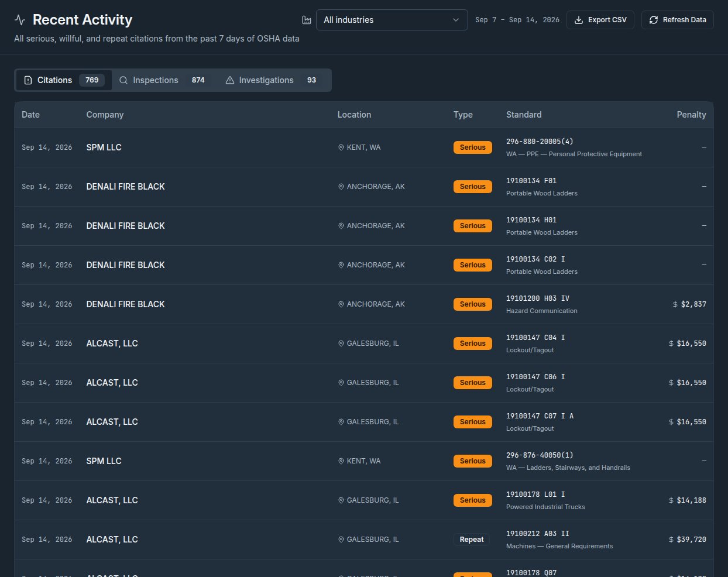This screenshot has width=728, height=577.
Task: Click the Refresh Data button
Action: pyautogui.click(x=678, y=20)
